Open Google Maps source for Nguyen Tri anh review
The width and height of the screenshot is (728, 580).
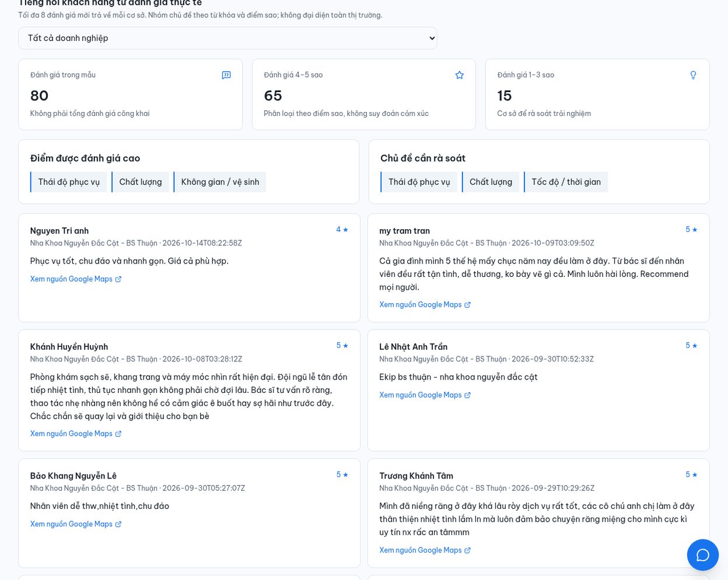click(76, 279)
